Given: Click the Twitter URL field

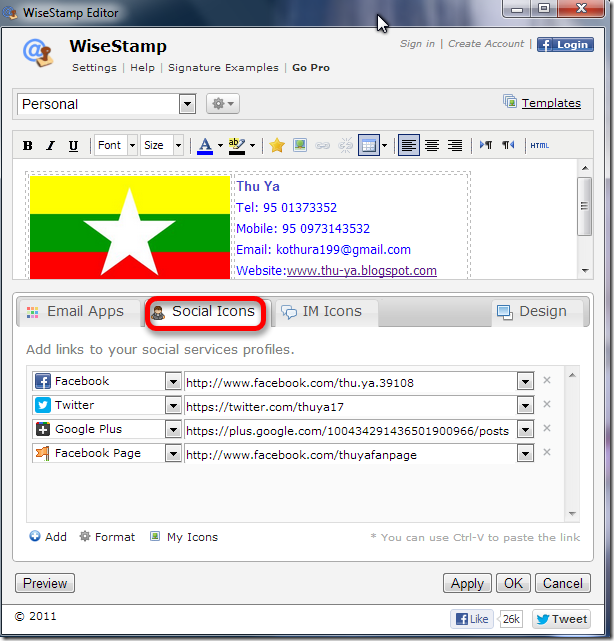Looking at the screenshot, I should [x=351, y=406].
